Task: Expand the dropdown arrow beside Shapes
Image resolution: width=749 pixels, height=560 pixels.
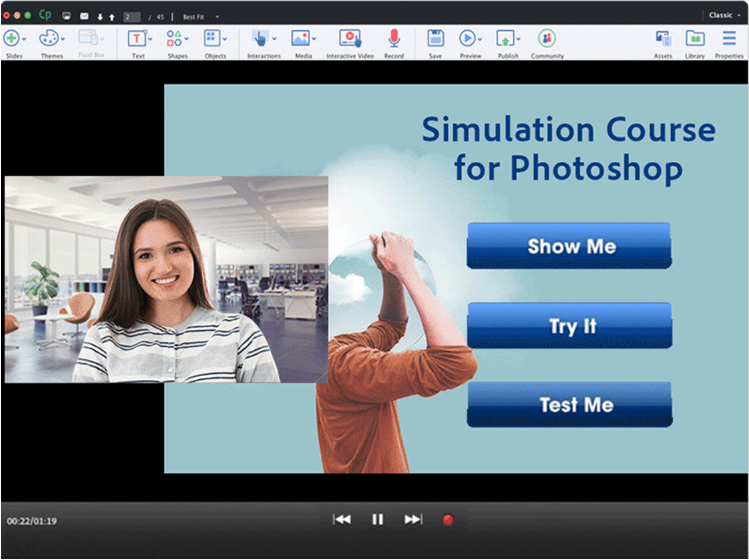Action: click(187, 39)
